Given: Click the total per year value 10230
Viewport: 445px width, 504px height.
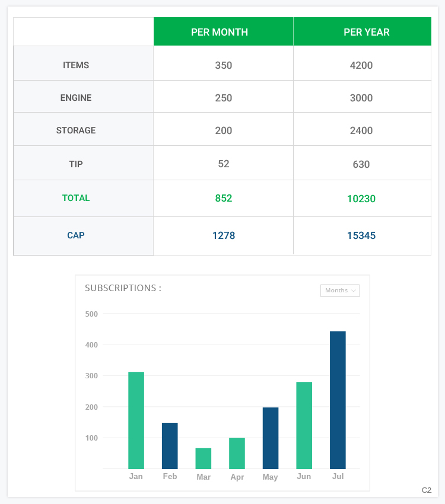Looking at the screenshot, I should pos(361,199).
